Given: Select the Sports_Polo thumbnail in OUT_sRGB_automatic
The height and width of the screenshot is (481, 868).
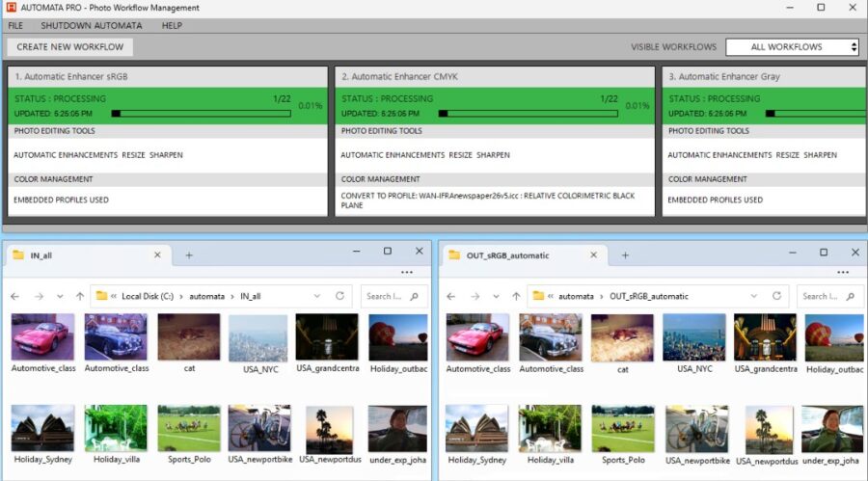Looking at the screenshot, I should 623,428.
